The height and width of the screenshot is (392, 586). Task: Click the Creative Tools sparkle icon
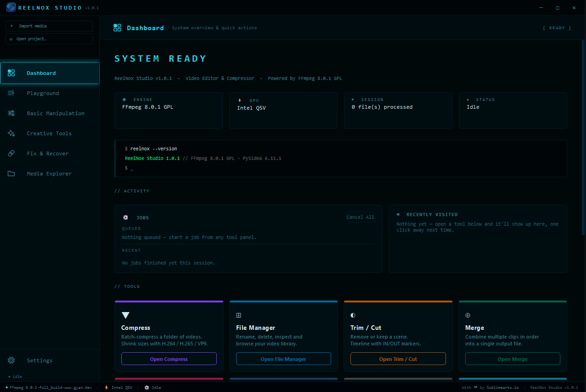(11, 133)
